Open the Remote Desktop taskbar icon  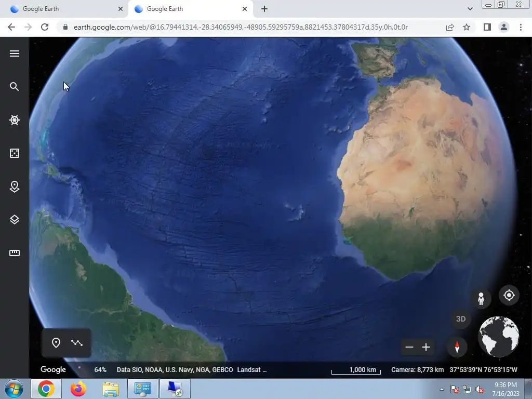(175, 389)
